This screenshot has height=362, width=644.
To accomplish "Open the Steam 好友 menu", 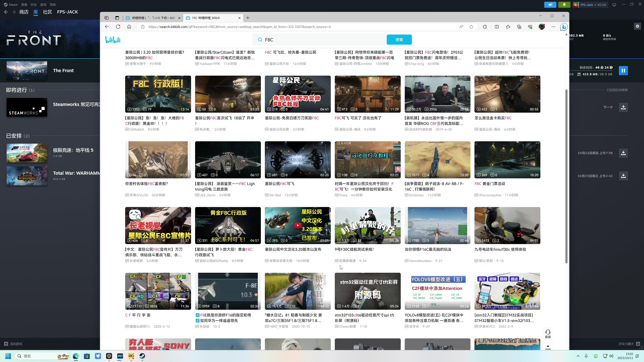I will [x=34, y=5].
